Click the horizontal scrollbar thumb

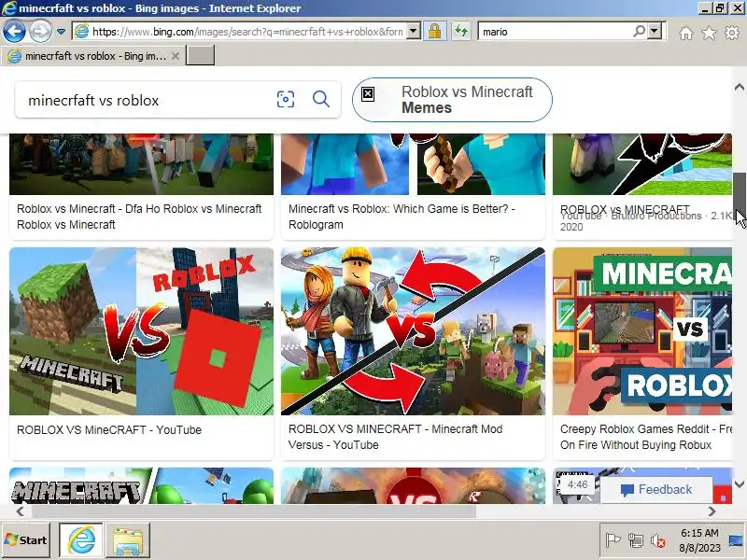253,511
